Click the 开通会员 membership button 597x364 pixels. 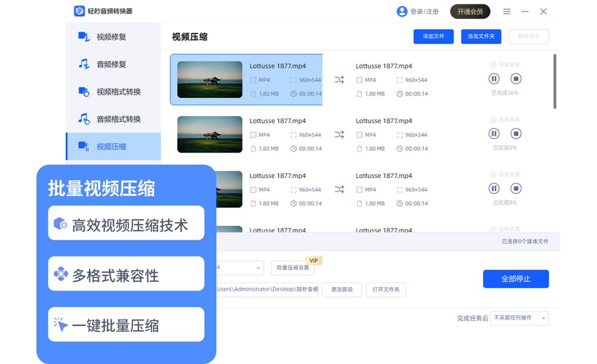[470, 11]
